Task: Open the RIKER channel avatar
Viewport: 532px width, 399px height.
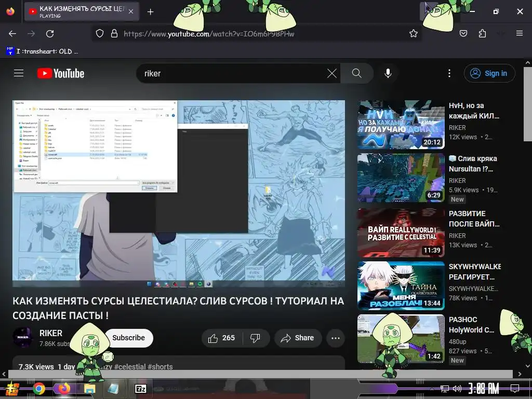Action: [23, 337]
